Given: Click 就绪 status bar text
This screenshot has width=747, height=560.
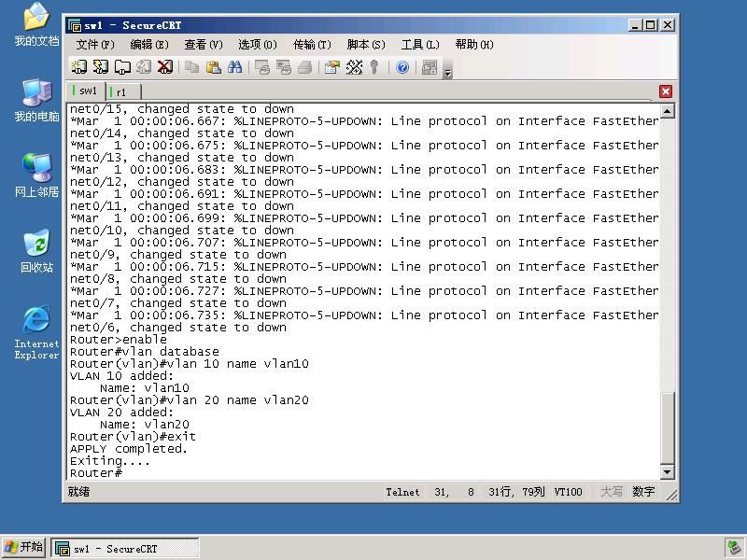Looking at the screenshot, I should coord(78,492).
